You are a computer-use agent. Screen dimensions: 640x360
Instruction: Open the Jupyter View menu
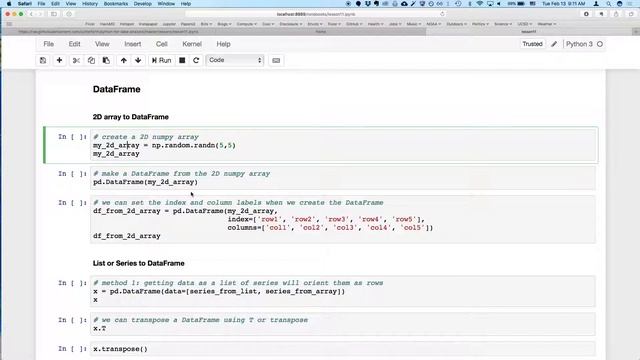pos(102,44)
